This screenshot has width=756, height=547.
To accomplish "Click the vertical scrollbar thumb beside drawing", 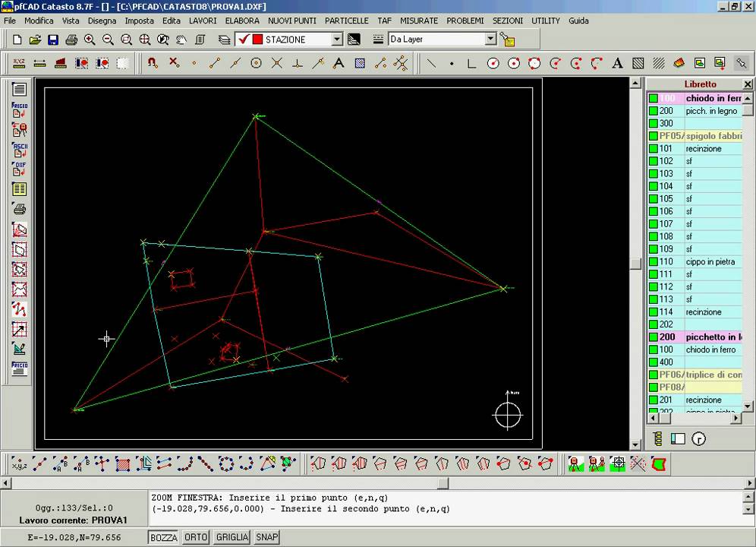I will (635, 263).
